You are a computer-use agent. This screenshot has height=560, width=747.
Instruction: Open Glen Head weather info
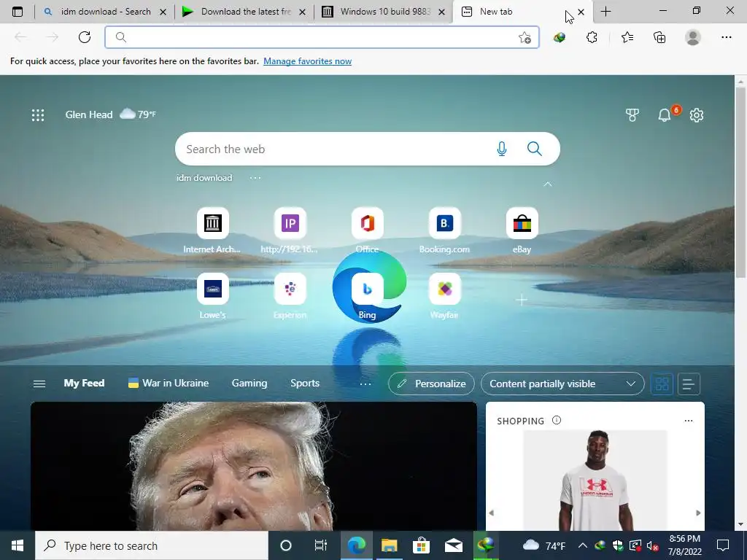pyautogui.click(x=111, y=114)
